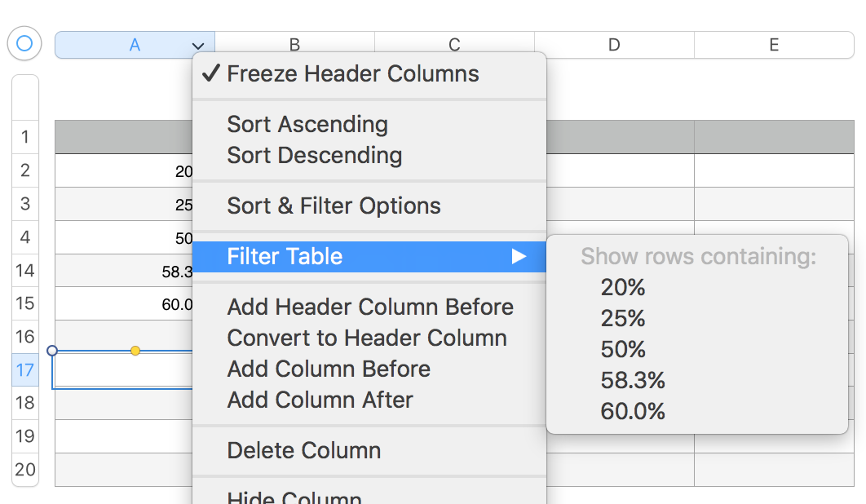Click column A dropdown arrow
The image size is (866, 504).
pyautogui.click(x=197, y=46)
